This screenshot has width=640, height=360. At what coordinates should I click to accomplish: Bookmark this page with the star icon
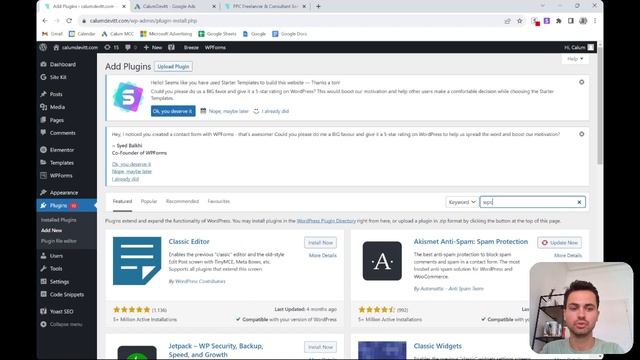point(520,21)
